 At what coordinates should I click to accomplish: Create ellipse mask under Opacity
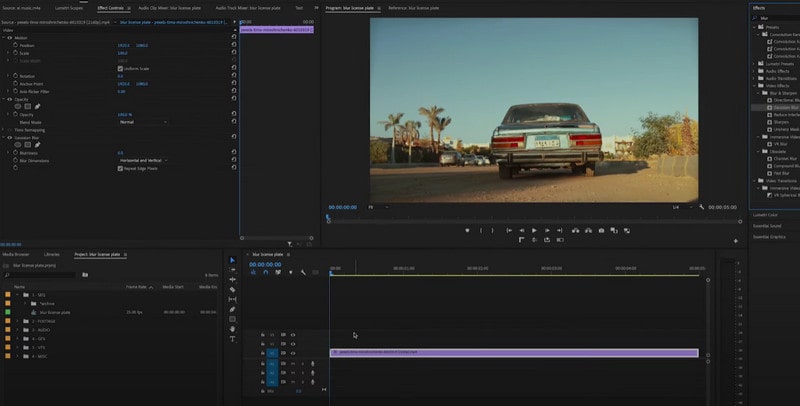pos(18,107)
